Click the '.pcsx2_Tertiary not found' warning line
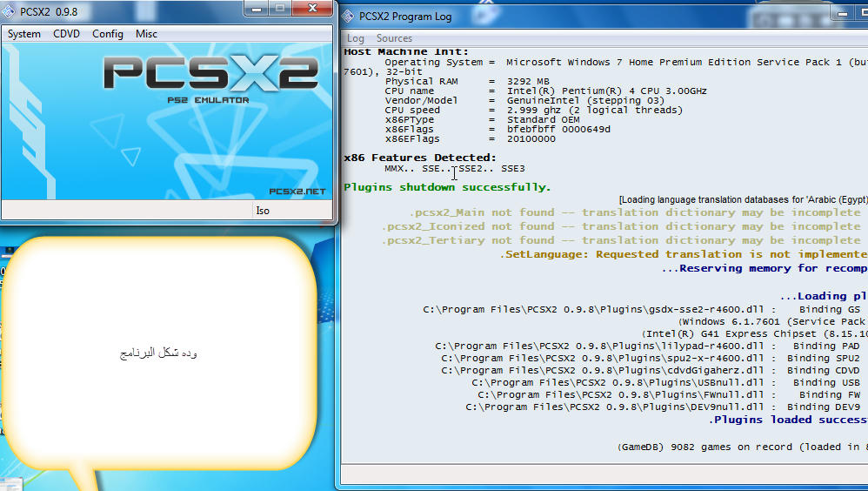This screenshot has height=491, width=868. click(621, 240)
